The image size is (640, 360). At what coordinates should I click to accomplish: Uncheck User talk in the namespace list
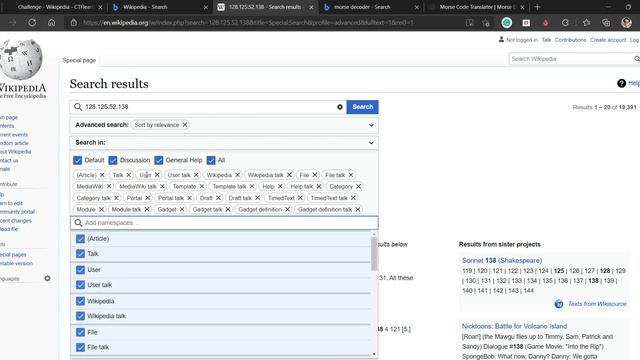click(x=80, y=285)
